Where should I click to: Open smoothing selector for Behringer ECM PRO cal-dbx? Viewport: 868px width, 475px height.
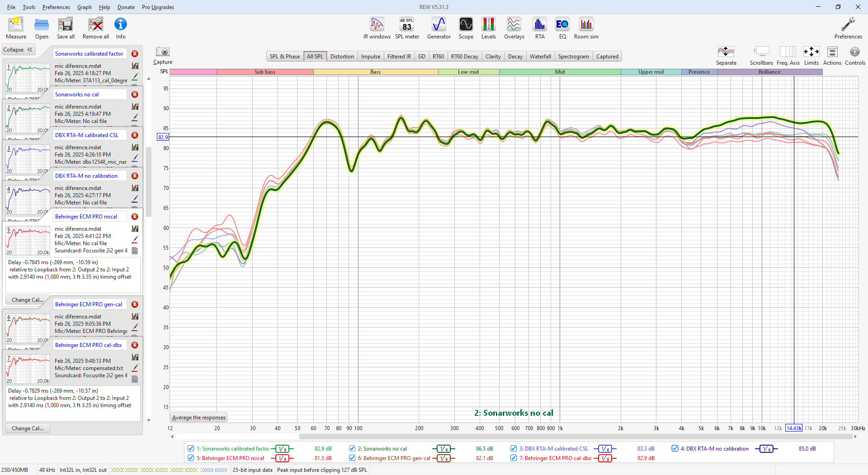[605, 458]
